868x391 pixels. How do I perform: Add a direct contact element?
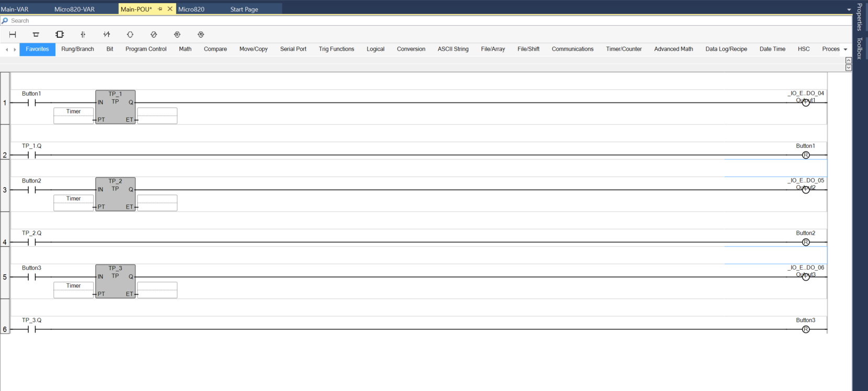[83, 34]
